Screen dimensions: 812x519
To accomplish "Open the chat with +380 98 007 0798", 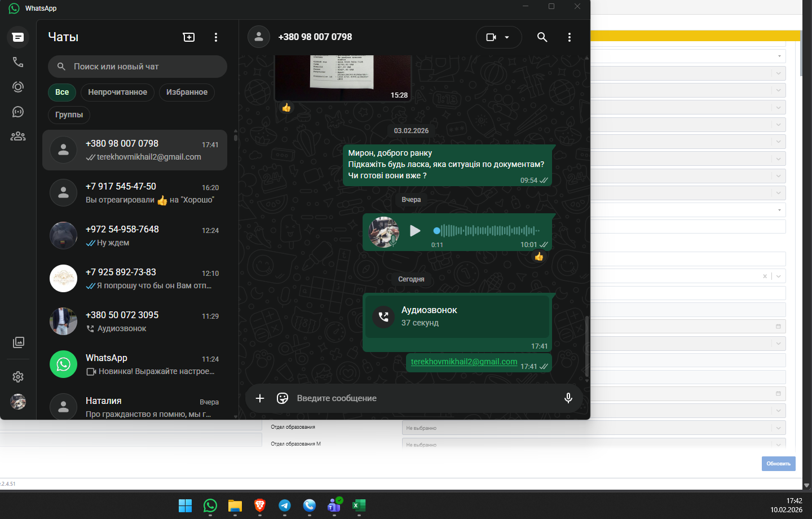I will click(x=135, y=150).
